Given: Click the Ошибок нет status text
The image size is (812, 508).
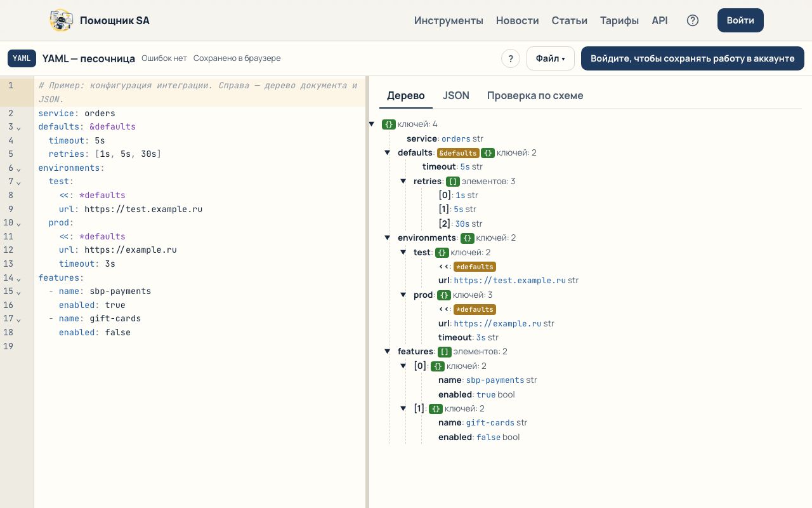Looking at the screenshot, I should [164, 58].
